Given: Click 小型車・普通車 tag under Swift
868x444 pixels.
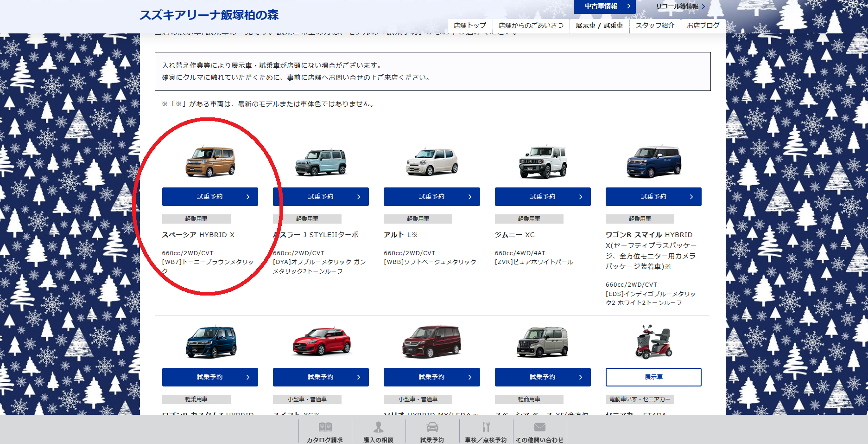Looking at the screenshot, I should pos(307,399).
